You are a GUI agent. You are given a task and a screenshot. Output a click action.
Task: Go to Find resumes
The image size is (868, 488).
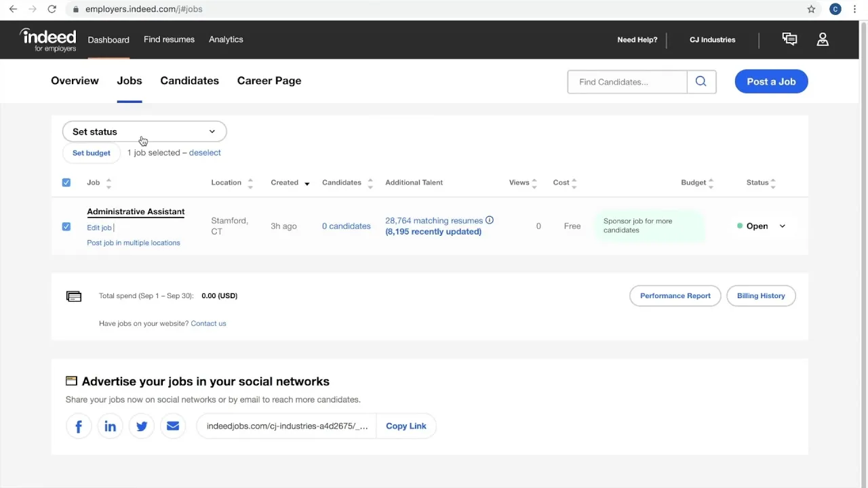point(169,39)
